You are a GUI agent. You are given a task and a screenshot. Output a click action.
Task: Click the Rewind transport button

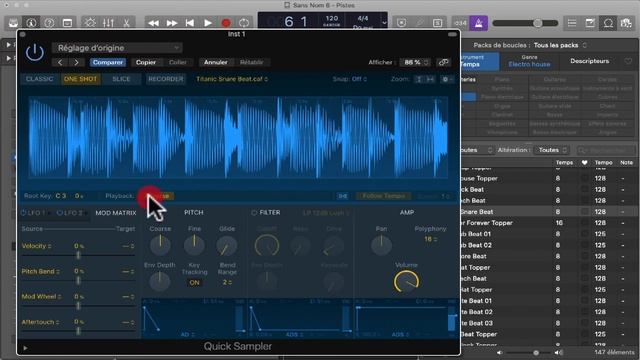[153, 23]
